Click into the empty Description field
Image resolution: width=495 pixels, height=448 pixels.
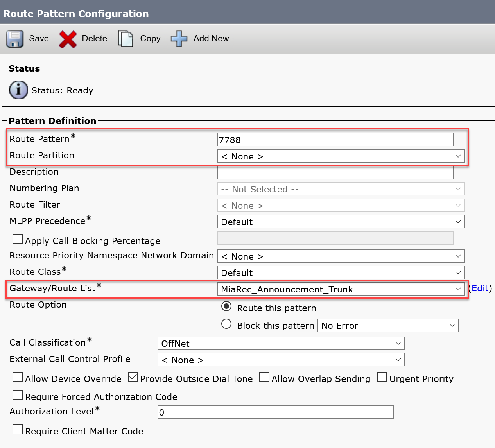pos(335,172)
